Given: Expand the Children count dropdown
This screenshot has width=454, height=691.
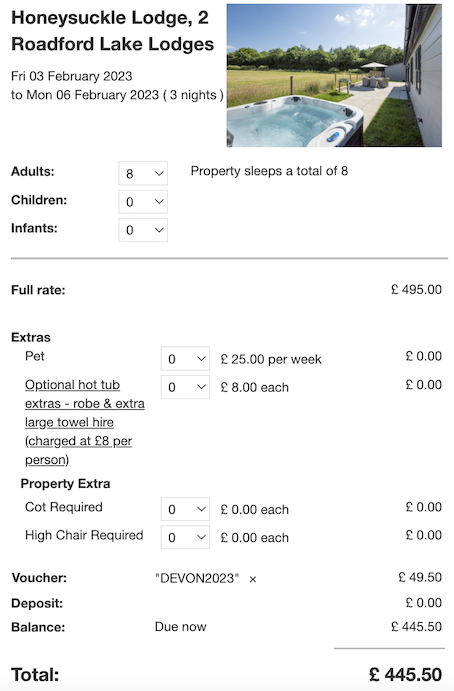Looking at the screenshot, I should click(x=143, y=201).
